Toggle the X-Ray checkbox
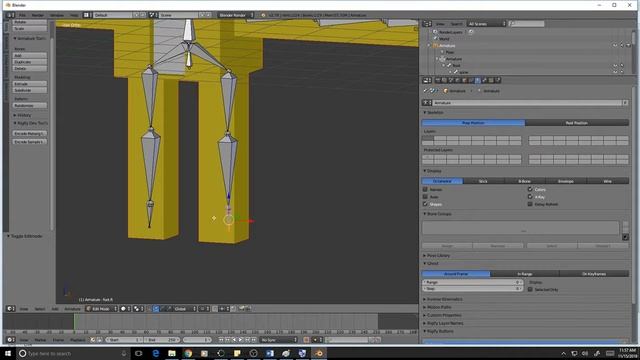640x360 pixels. tap(530, 197)
